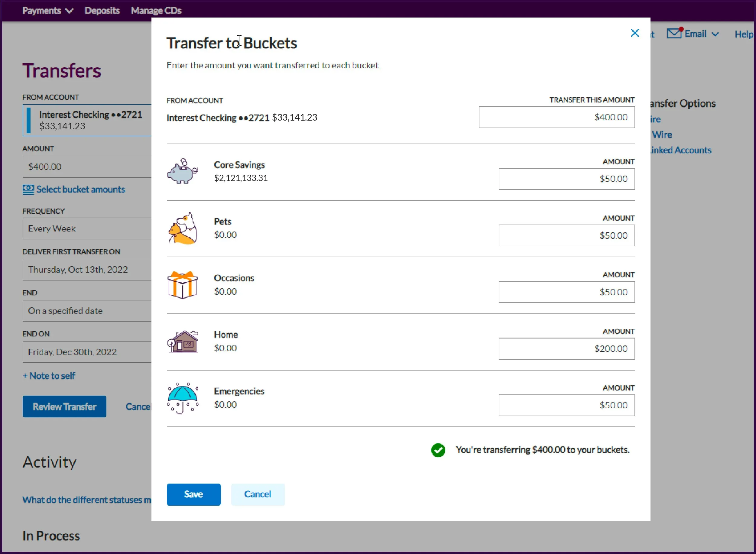Expand the Payments menu chevron
The width and height of the screenshot is (756, 554).
[70, 11]
